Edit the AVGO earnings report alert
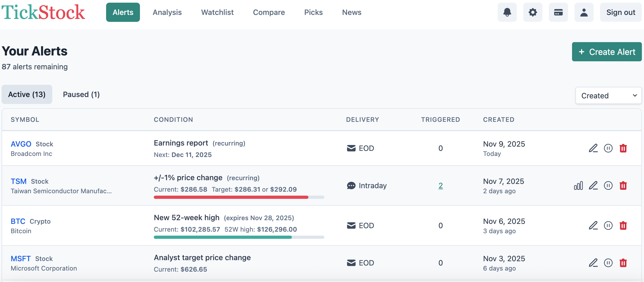Image resolution: width=644 pixels, height=282 pixels. pyautogui.click(x=593, y=148)
